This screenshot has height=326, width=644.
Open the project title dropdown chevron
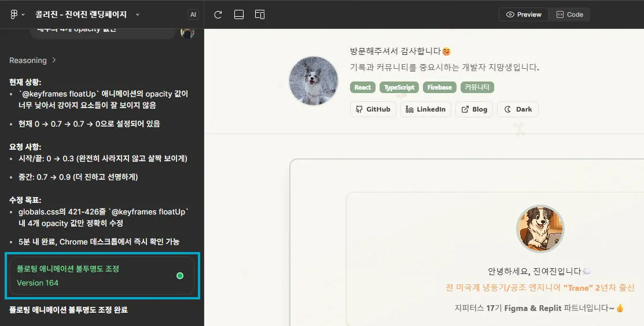point(138,14)
